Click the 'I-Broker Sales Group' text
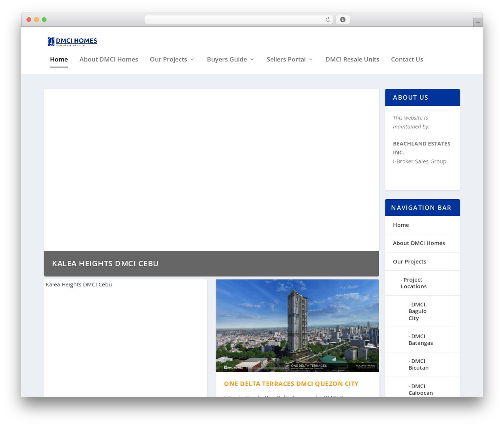Screen dimensions: 504x427 point(420,162)
